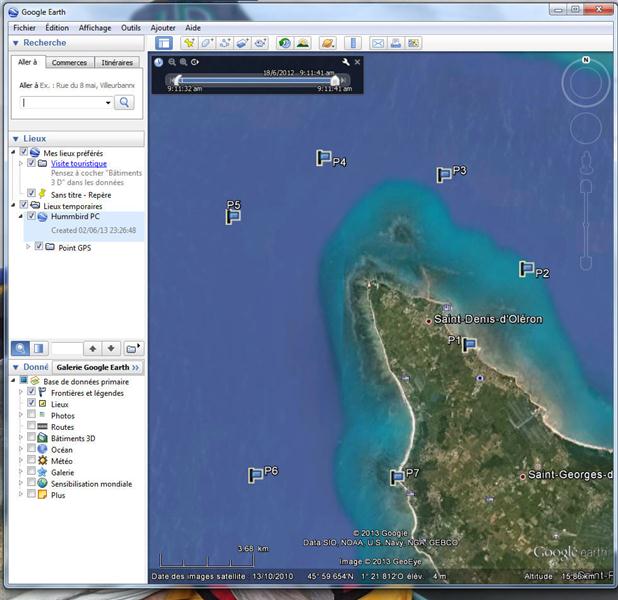Viewport: 618px width, 600px height.
Task: Select the Add Path tool
Action: pyautogui.click(x=225, y=43)
